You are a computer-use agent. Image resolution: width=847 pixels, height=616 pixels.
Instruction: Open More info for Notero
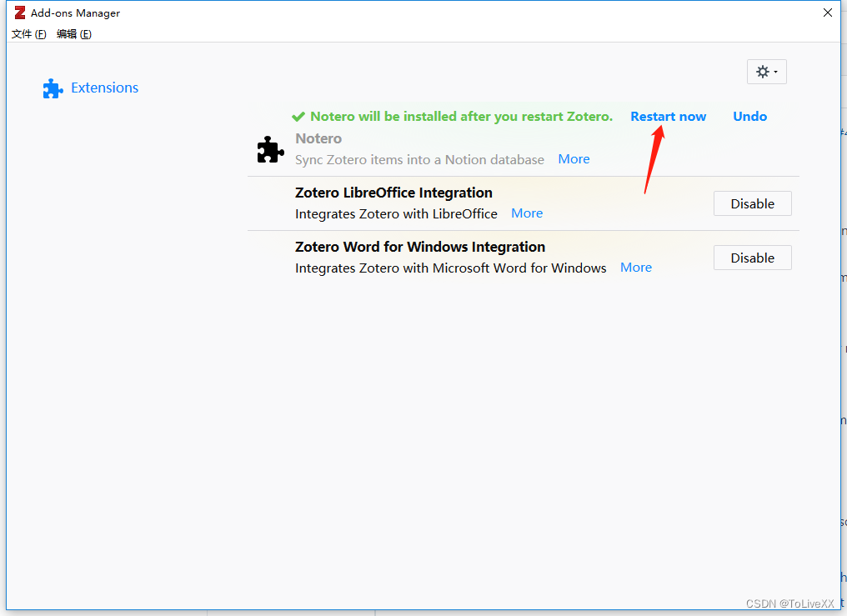tap(574, 159)
